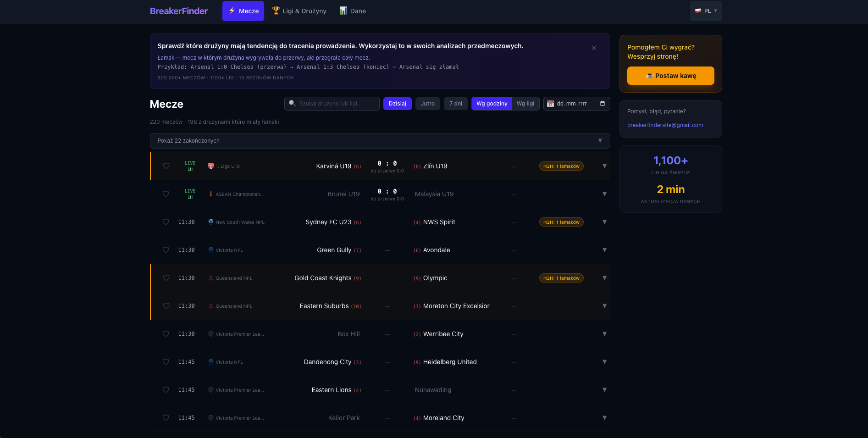
Task: Expand the Eastern Lions vs Nunawading row
Action: (604, 390)
